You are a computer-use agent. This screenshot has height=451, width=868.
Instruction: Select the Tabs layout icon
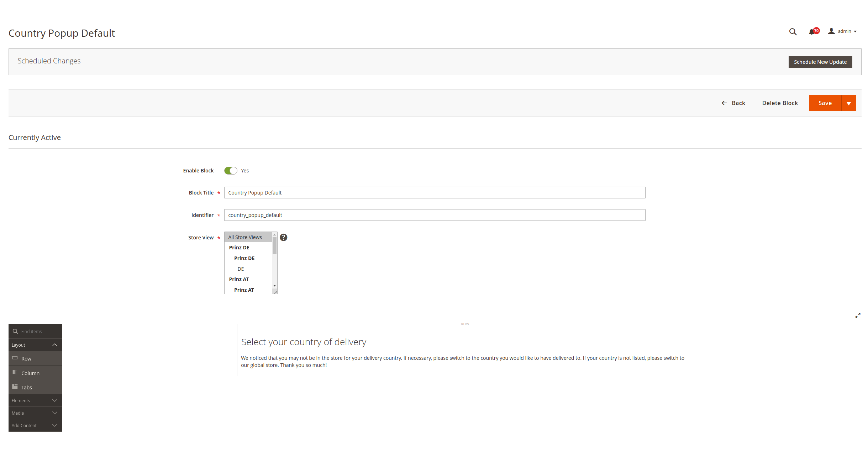(15, 387)
